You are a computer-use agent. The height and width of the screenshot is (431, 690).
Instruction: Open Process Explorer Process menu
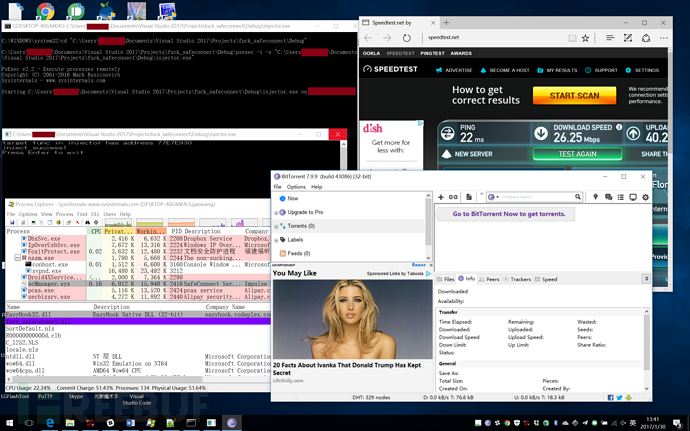[64, 214]
